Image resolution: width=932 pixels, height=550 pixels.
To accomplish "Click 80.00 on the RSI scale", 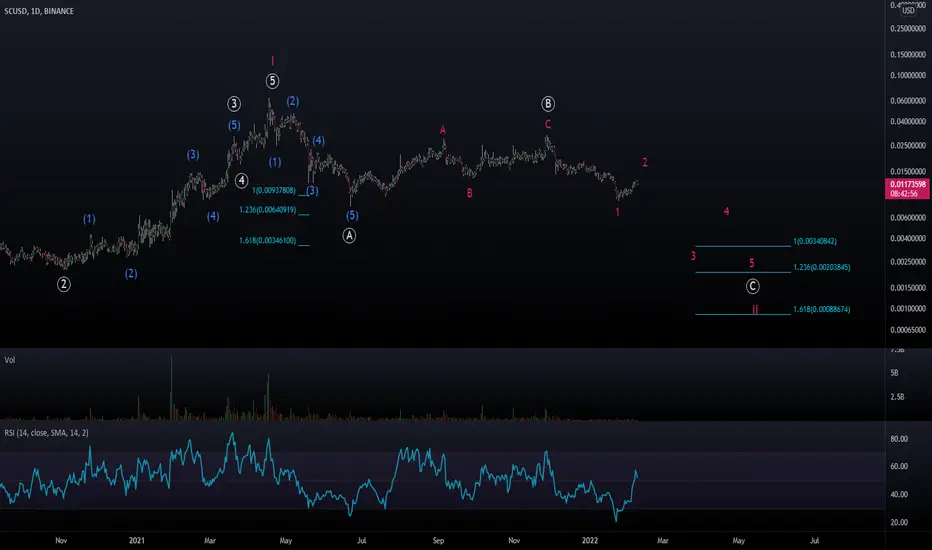I will (899, 439).
